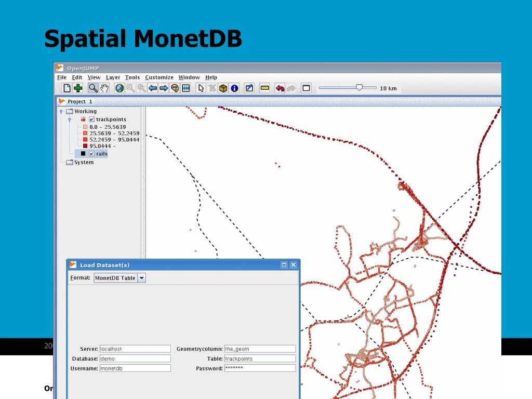Select the Pan hand tool
Viewport: 532px width, 399px height.
[x=104, y=88]
